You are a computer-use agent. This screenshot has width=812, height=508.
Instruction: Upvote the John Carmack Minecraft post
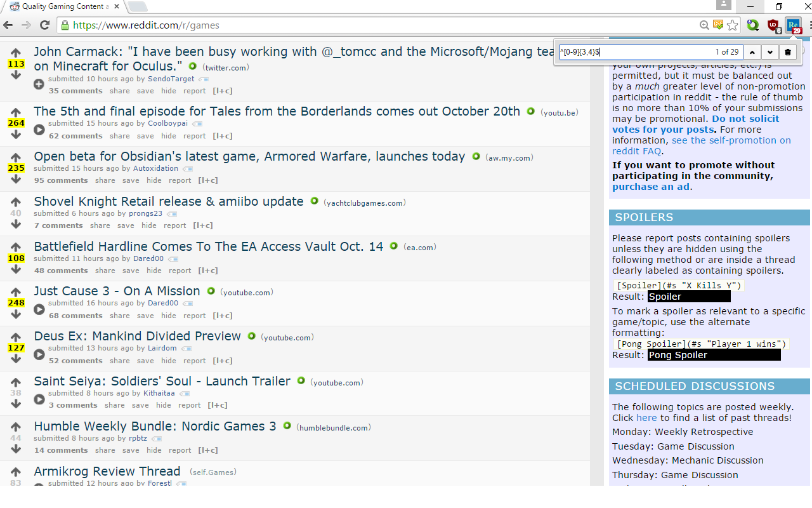click(x=16, y=53)
